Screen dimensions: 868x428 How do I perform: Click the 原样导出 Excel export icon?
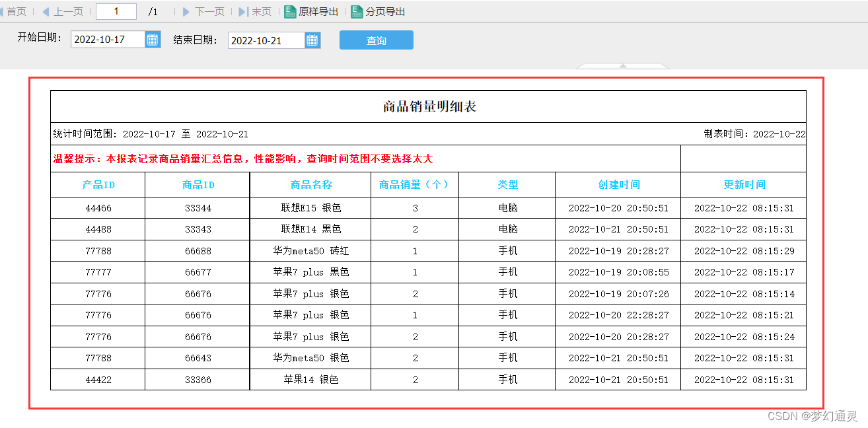coord(290,12)
